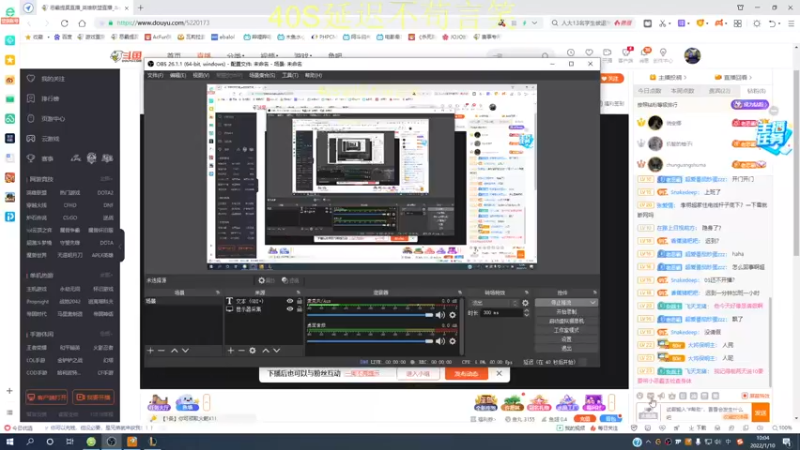Viewport: 800px width, 450px height.
Task: Open the OBS File menu
Action: (155, 76)
